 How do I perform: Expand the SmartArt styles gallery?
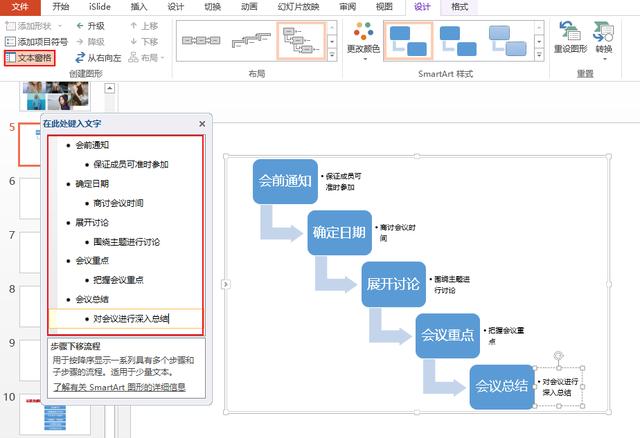click(539, 55)
